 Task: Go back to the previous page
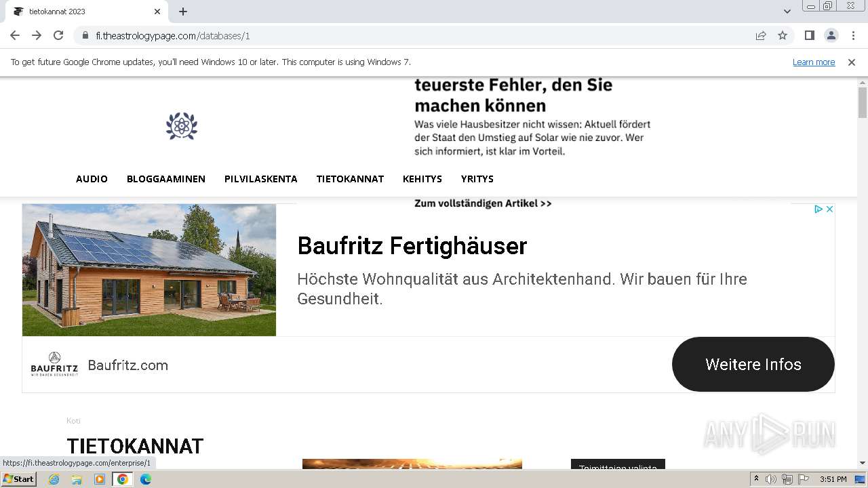tap(15, 35)
